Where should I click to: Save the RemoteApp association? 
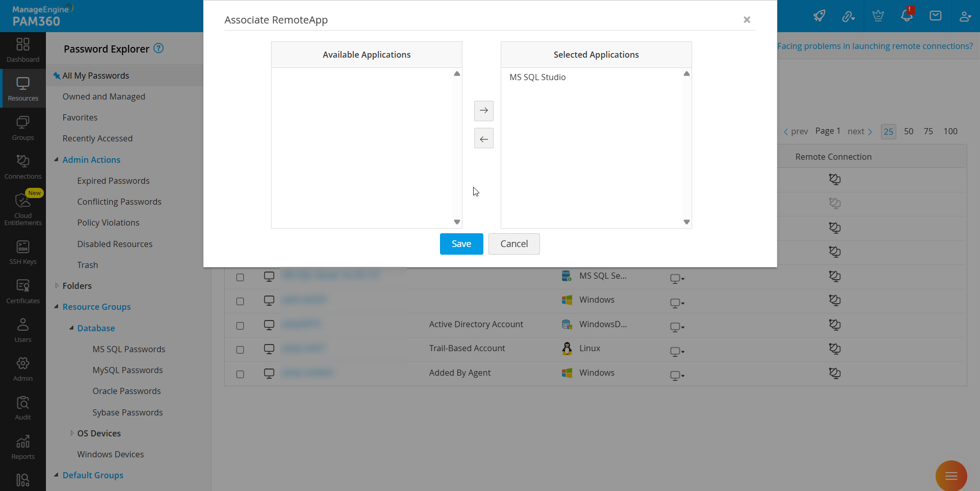461,244
